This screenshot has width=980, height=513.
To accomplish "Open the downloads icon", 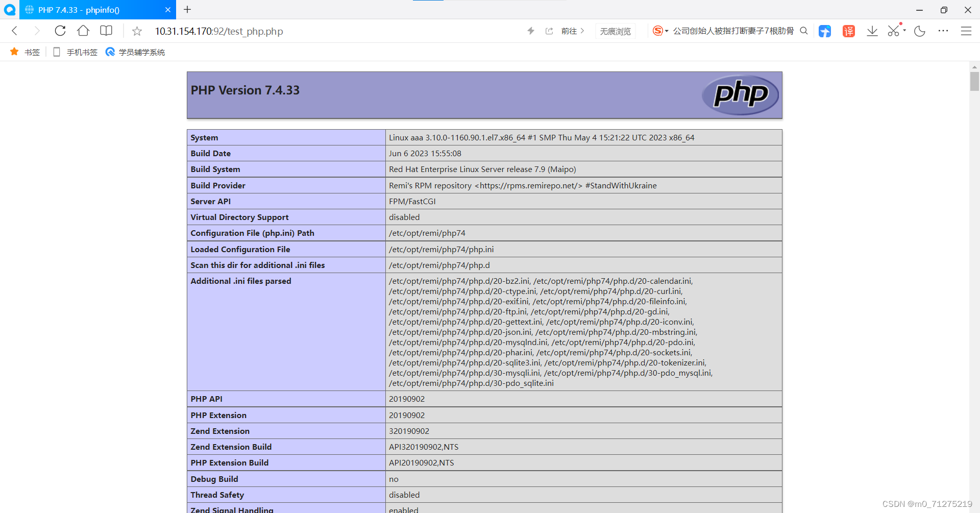I will (x=872, y=31).
